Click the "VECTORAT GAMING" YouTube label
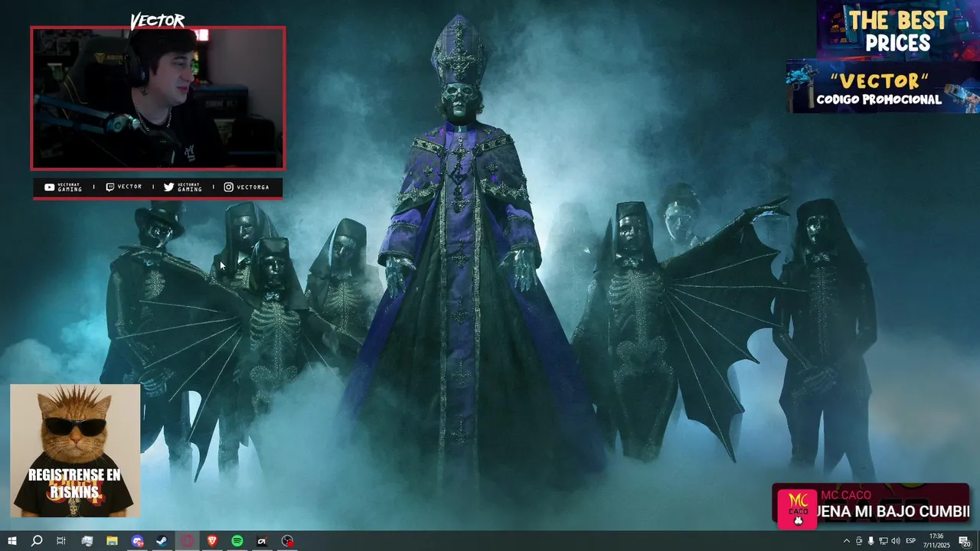Image resolution: width=980 pixels, height=551 pixels. (x=70, y=187)
